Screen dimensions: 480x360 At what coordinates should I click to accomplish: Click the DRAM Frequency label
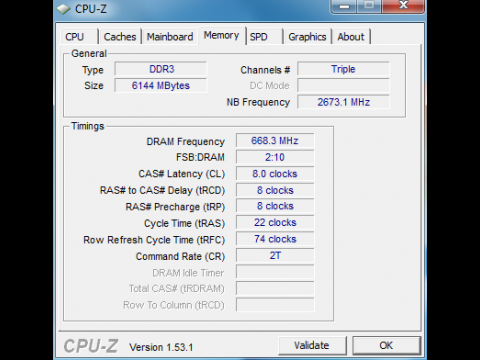[186, 141]
